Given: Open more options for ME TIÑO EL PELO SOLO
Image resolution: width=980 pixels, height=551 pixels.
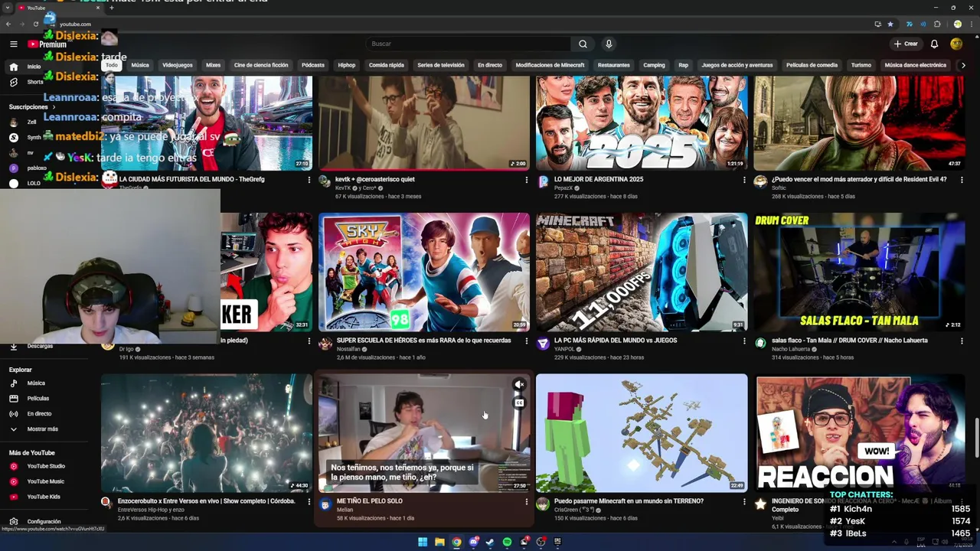Looking at the screenshot, I should (x=527, y=502).
